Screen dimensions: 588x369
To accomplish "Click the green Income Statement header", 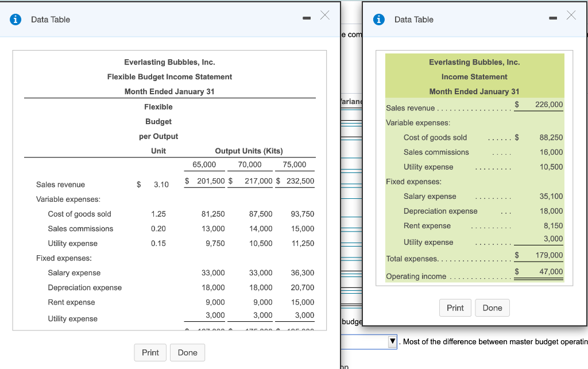I will pyautogui.click(x=474, y=76).
